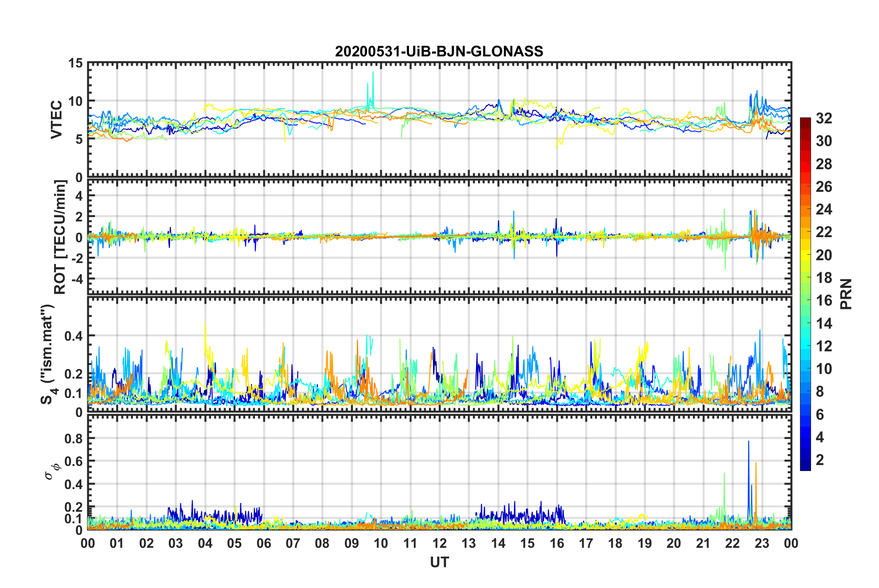879x588 pixels.
Task: Click x-axis tick label 18
Action: (616, 543)
